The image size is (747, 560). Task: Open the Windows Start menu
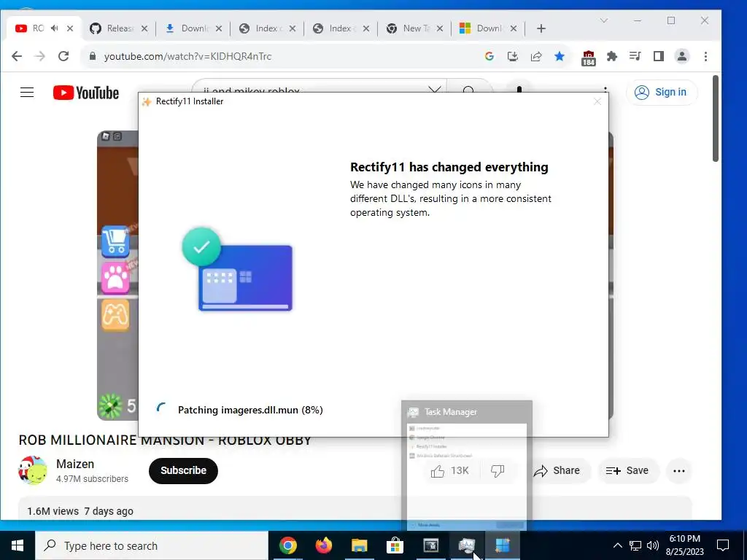tap(18, 545)
